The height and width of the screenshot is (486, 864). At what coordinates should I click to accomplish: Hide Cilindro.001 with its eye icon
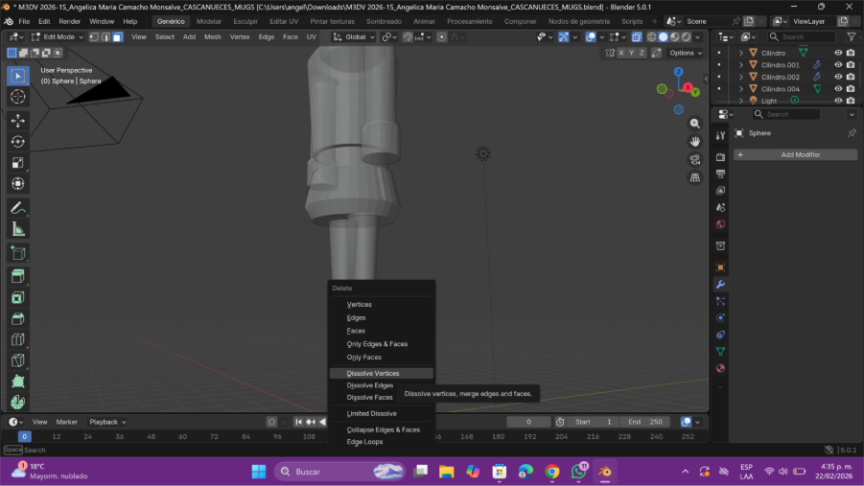(838, 65)
